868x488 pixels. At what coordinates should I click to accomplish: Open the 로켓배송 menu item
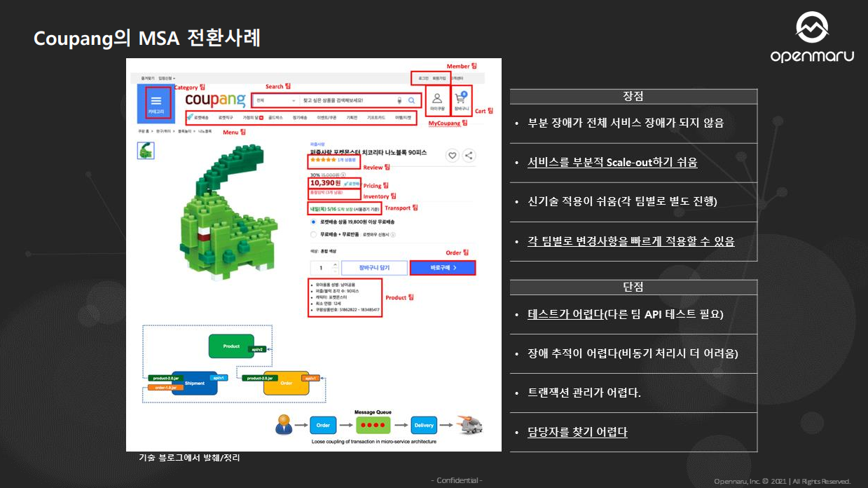click(200, 118)
